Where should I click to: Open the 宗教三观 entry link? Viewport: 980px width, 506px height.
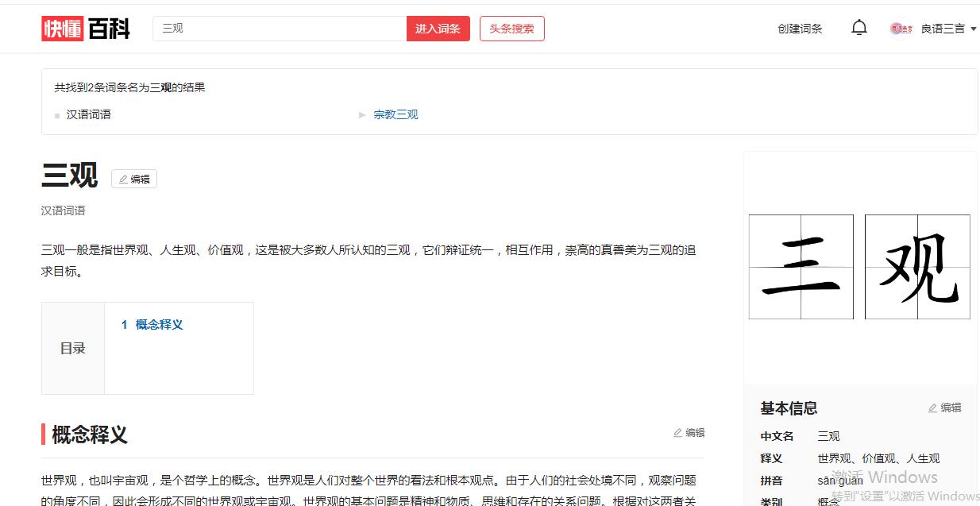pyautogui.click(x=395, y=114)
